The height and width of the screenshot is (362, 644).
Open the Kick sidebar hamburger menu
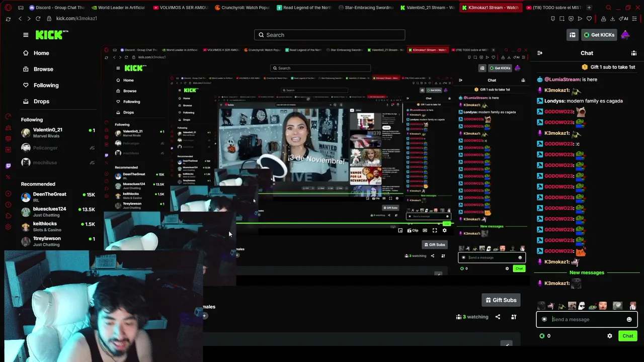click(26, 35)
